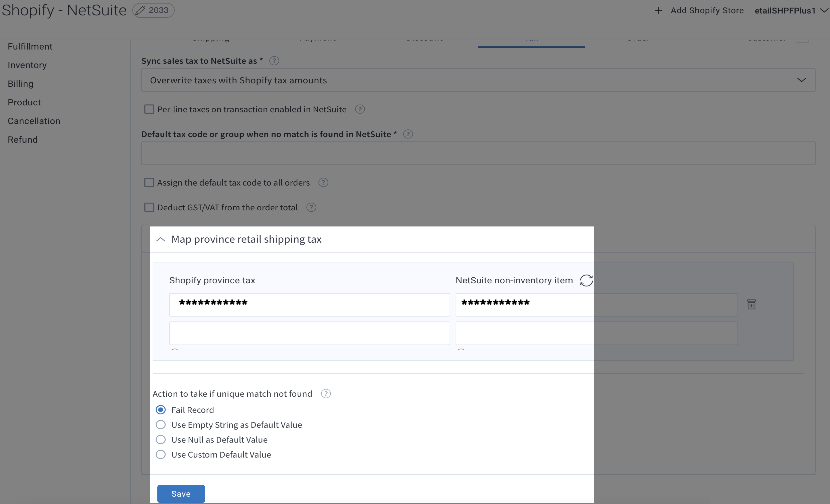Choose Use Null as Default Value
The height and width of the screenshot is (504, 830).
click(x=161, y=439)
